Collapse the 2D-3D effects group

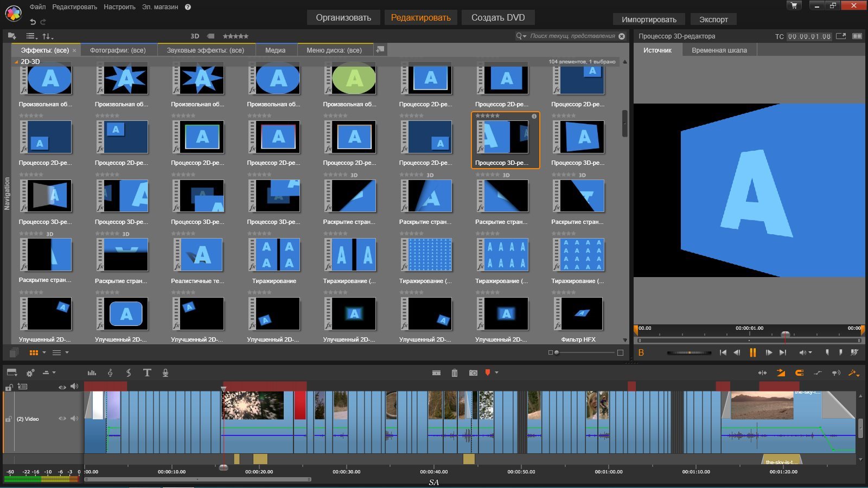(x=16, y=62)
